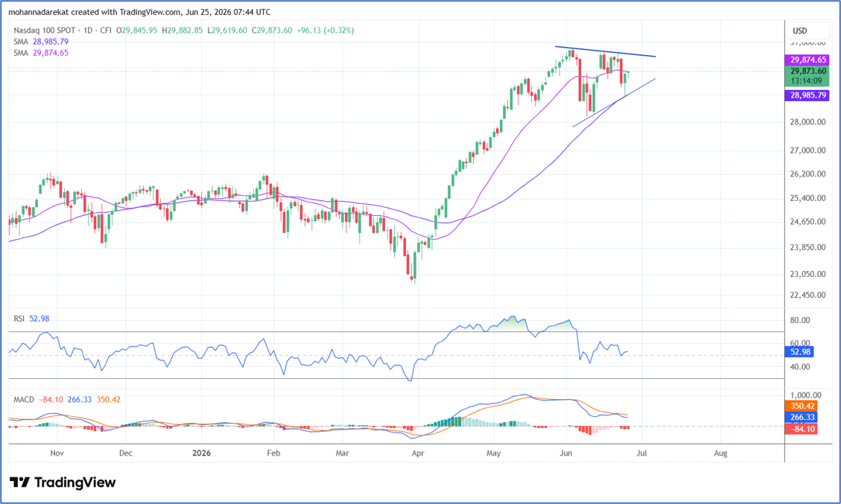Image resolution: width=841 pixels, height=504 pixels.
Task: Click the Jul label on time axis
Action: point(641,453)
